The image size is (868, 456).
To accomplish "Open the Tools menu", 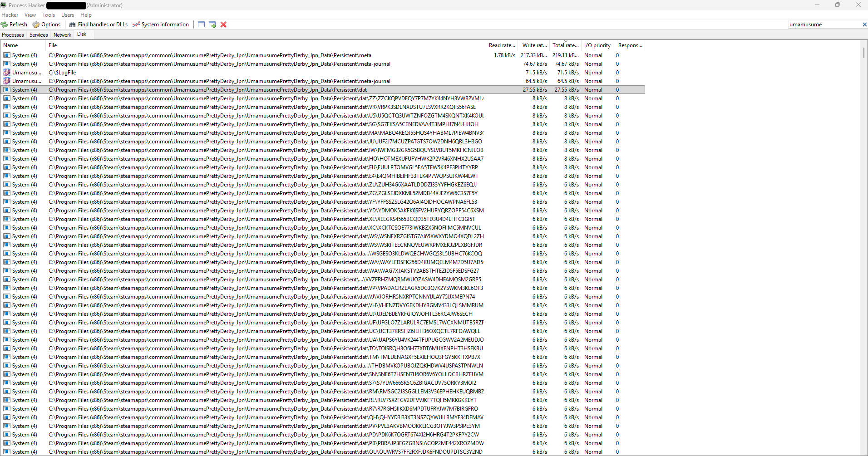I will pos(49,15).
